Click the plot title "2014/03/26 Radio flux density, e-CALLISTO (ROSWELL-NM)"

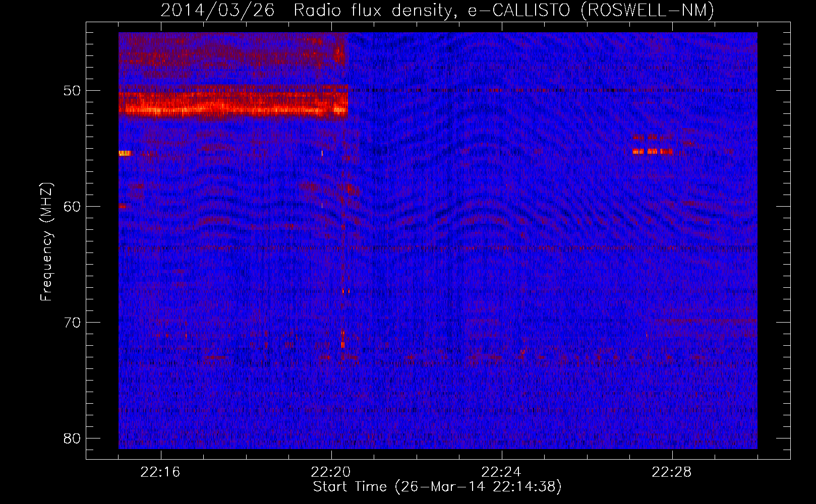(437, 11)
